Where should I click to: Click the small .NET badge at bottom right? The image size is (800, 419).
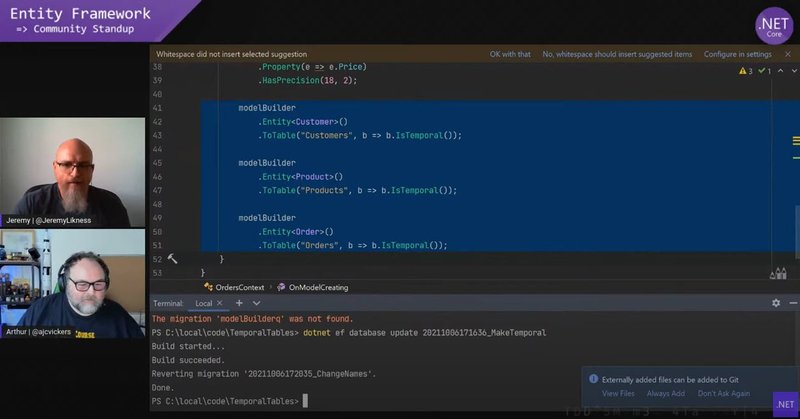point(786,404)
